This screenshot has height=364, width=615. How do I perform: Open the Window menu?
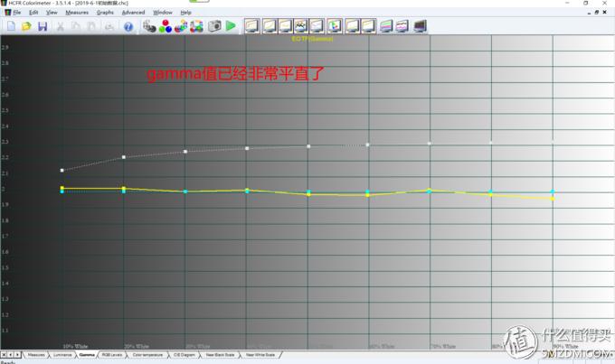[163, 12]
